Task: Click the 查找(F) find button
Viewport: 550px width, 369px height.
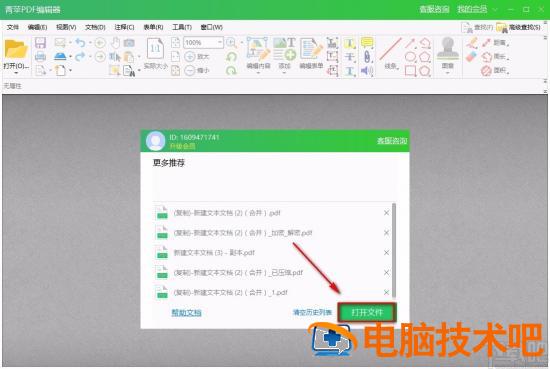Action: 477,27
